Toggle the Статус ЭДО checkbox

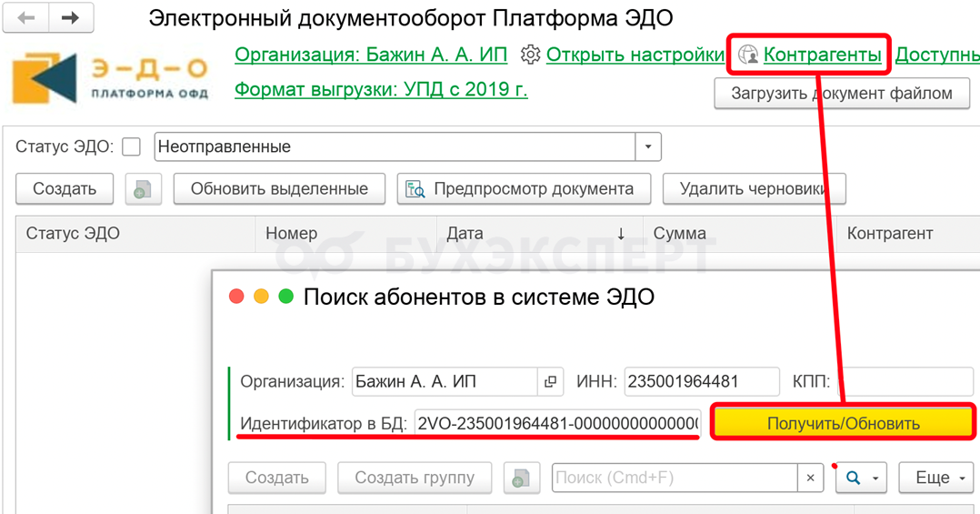(x=131, y=147)
